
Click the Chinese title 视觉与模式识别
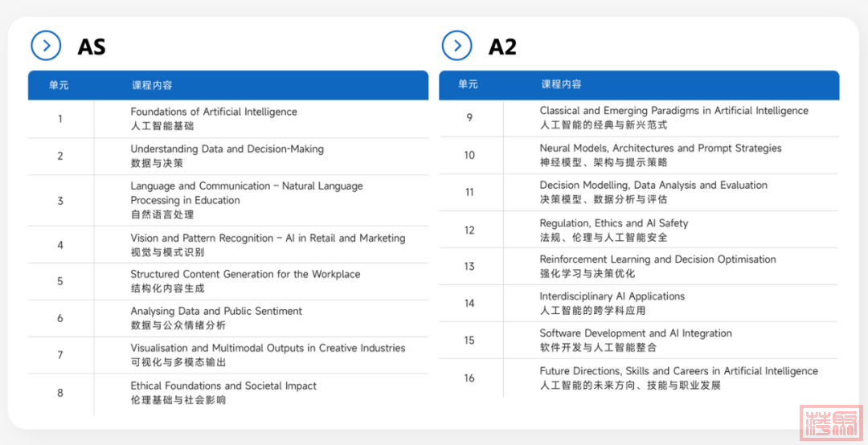click(168, 252)
